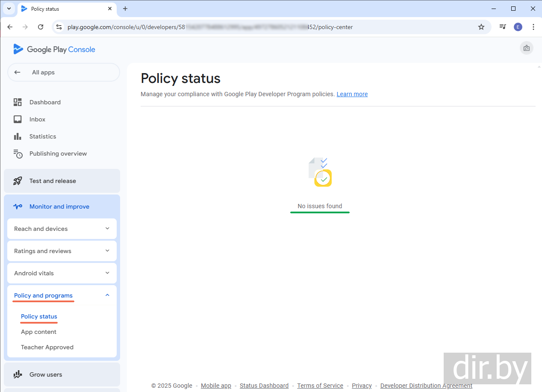Viewport: 542px width, 392px height.
Task: Click the Statistics bar chart icon
Action: (x=18, y=136)
